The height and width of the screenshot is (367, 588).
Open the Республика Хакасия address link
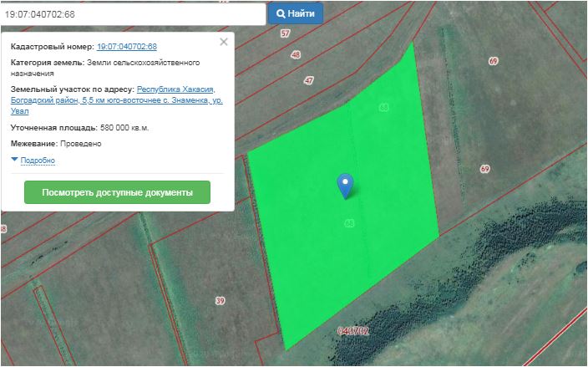pos(175,89)
